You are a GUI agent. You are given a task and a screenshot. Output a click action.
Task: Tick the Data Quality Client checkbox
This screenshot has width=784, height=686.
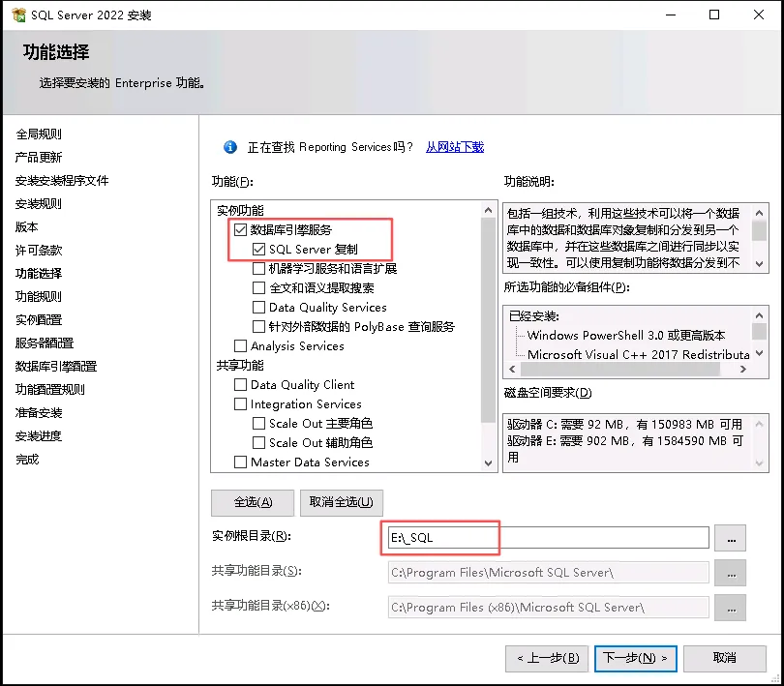(x=240, y=385)
